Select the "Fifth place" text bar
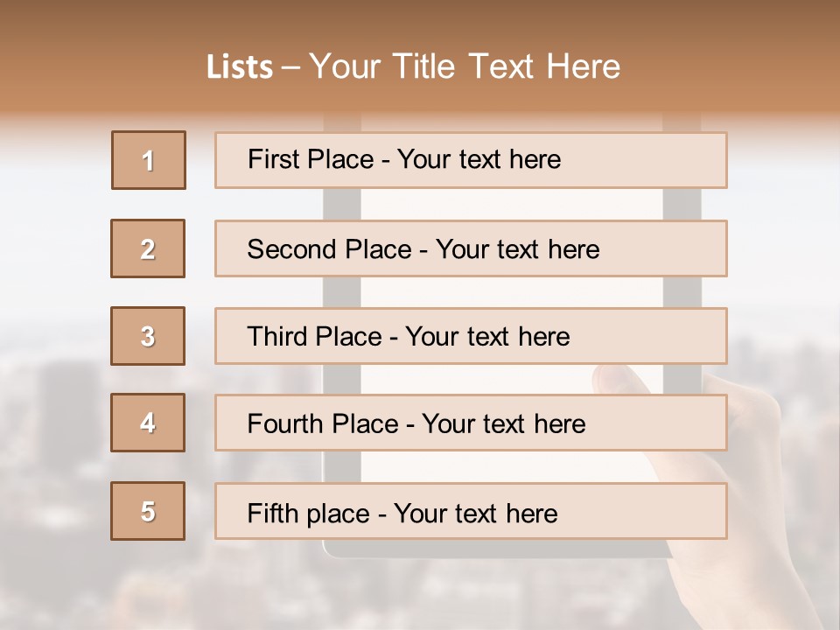Viewport: 840px width, 630px height. click(471, 511)
